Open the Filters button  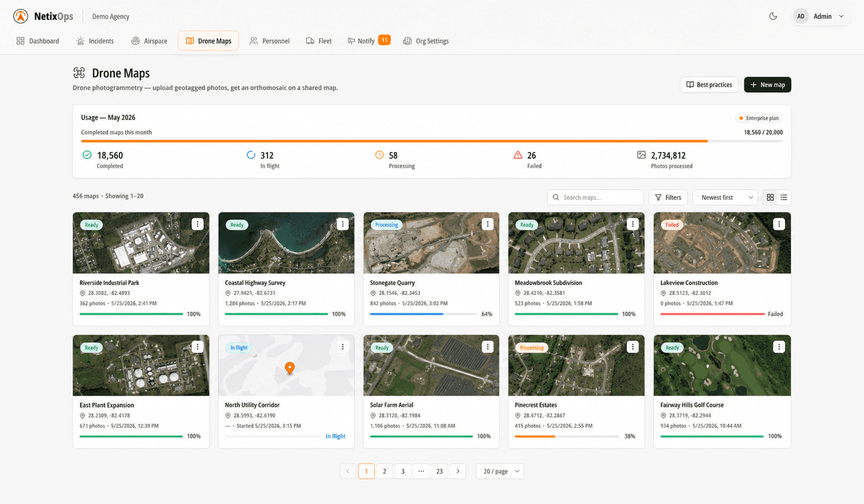click(668, 197)
